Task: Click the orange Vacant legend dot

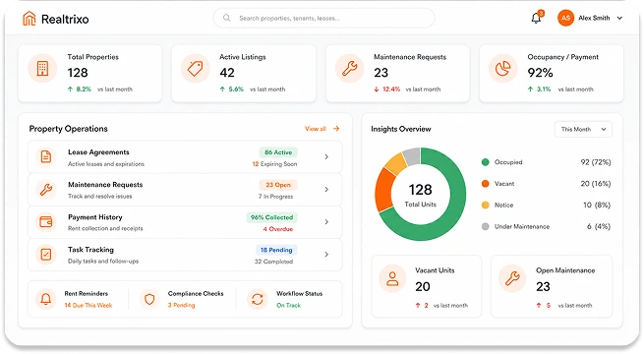Action: coord(485,184)
